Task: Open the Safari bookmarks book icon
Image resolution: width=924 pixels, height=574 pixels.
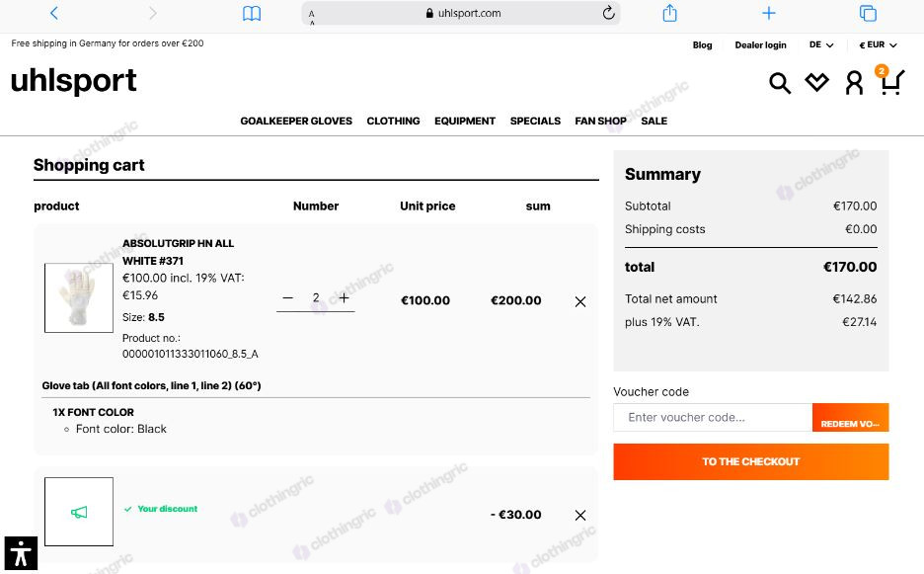Action: [x=252, y=13]
